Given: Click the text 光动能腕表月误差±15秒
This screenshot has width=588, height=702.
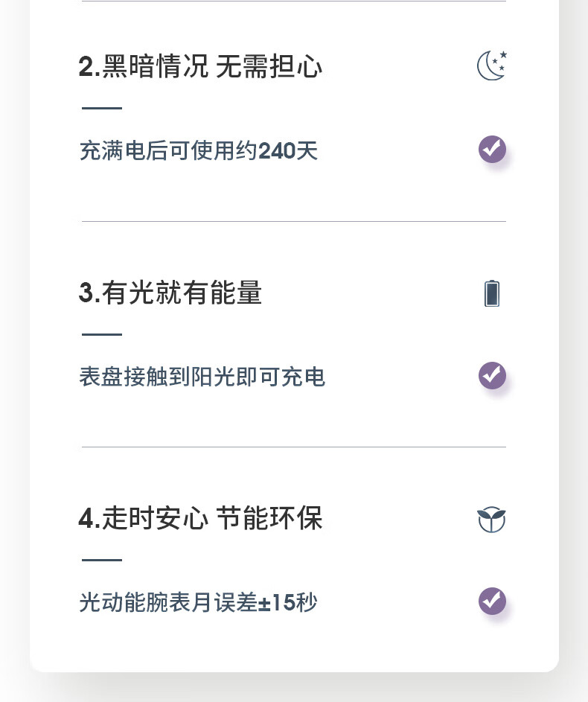Looking at the screenshot, I should click(198, 602).
